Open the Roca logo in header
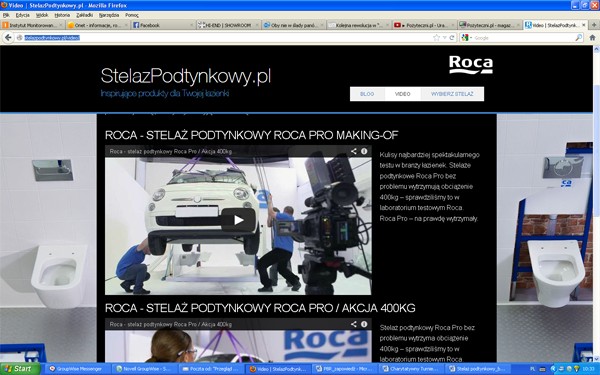Screen dimensions: 600x375 coord(471,65)
